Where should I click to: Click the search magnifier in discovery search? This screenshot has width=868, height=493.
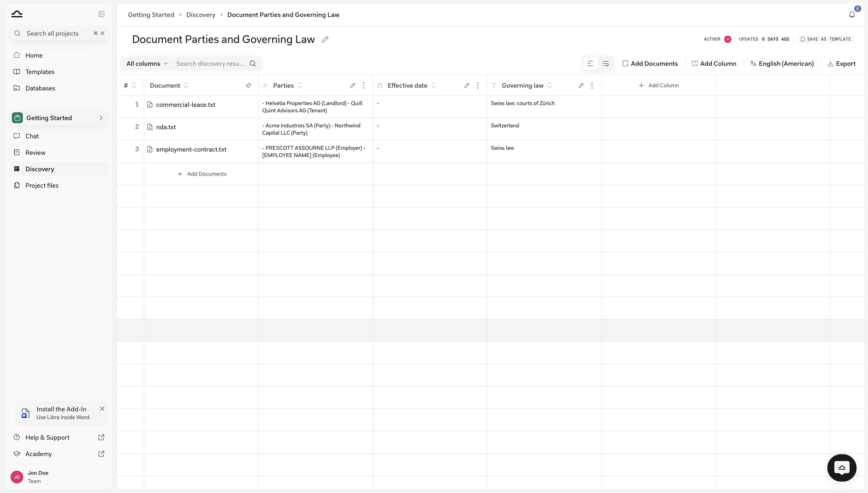[253, 64]
